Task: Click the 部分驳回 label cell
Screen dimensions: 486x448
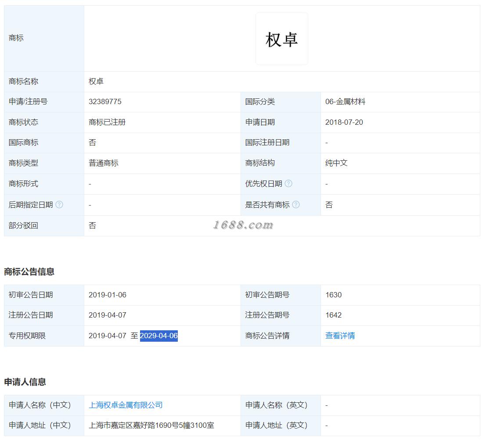Action: (44, 226)
